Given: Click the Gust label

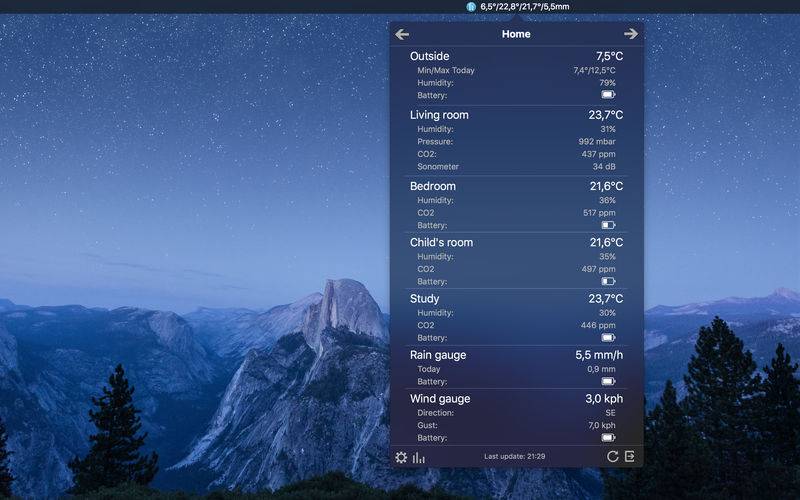Looking at the screenshot, I should click(428, 425).
